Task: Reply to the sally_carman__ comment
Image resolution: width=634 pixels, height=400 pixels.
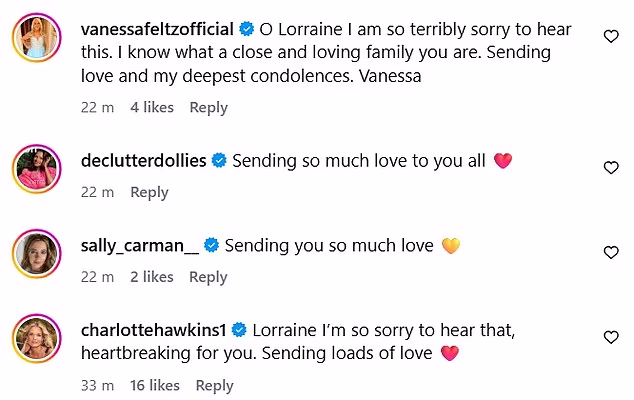Action: pyautogui.click(x=208, y=277)
